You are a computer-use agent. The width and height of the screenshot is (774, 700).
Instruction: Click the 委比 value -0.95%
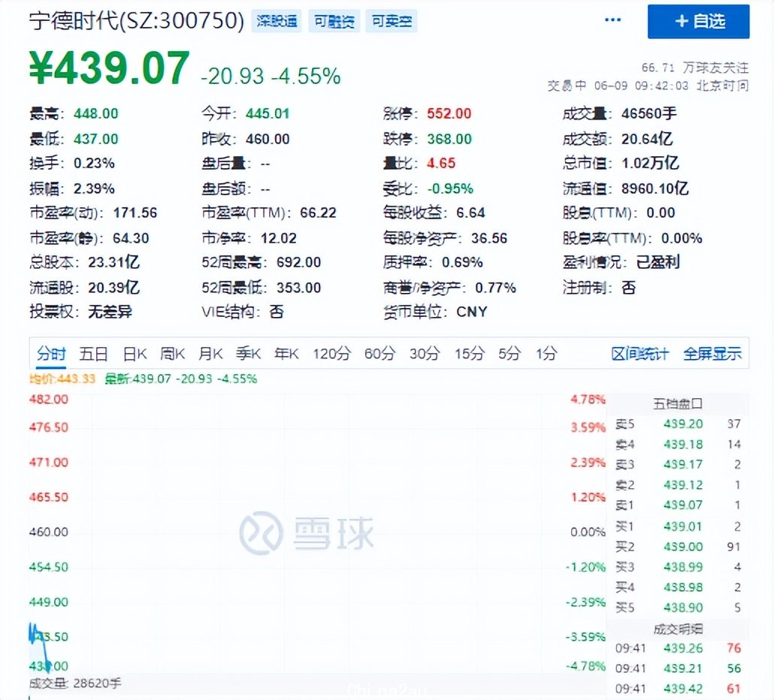[x=450, y=189]
